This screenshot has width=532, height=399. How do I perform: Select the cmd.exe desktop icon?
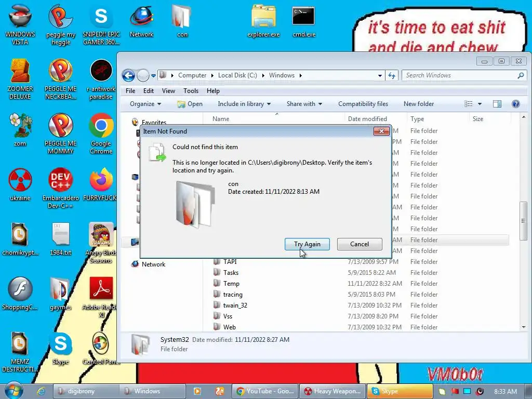coord(304,21)
